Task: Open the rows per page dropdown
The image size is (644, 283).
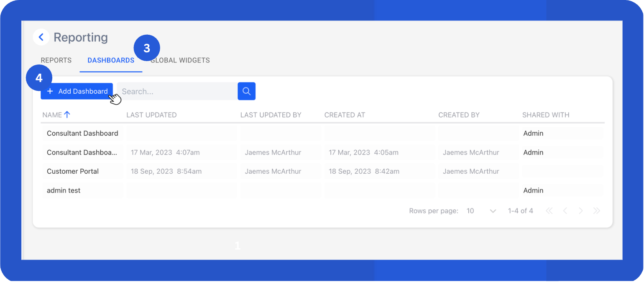Action: click(481, 211)
